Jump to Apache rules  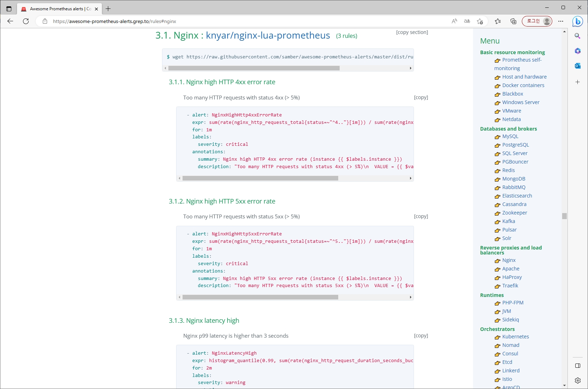[x=511, y=269]
